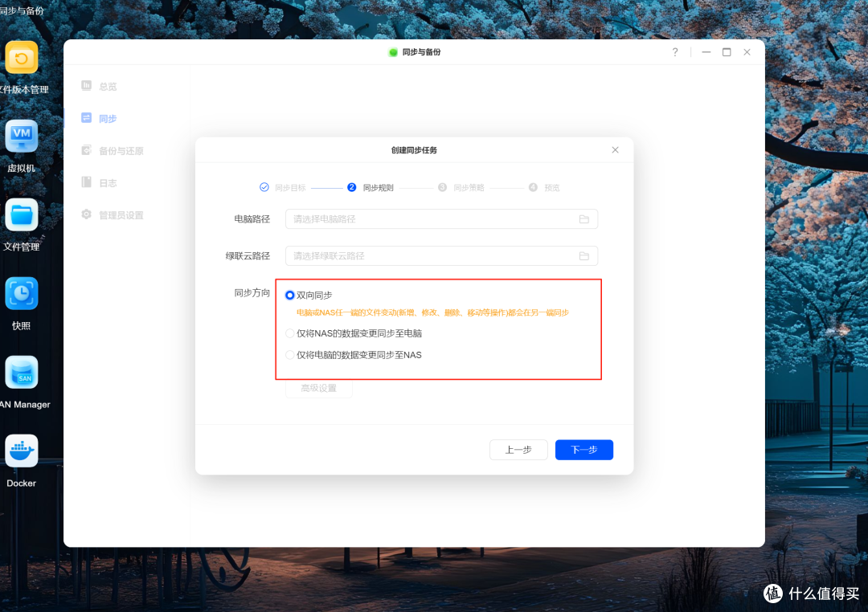Screen dimensions: 868x612
Task: Launch the SAN Manager desktop icon
Action: pos(22,373)
